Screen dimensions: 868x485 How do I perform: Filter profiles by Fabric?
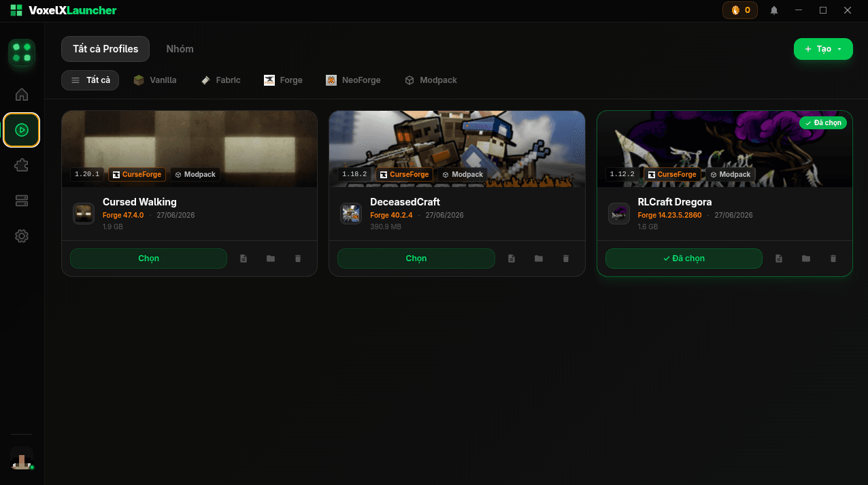click(220, 80)
